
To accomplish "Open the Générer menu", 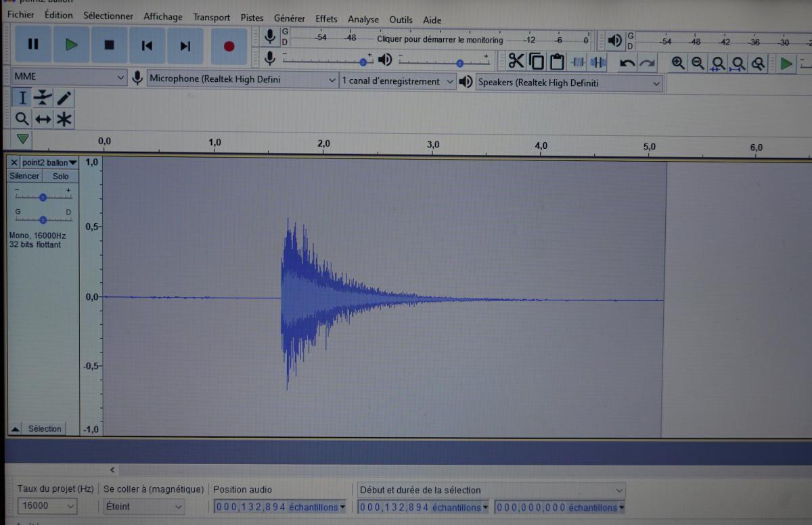I will (x=290, y=19).
